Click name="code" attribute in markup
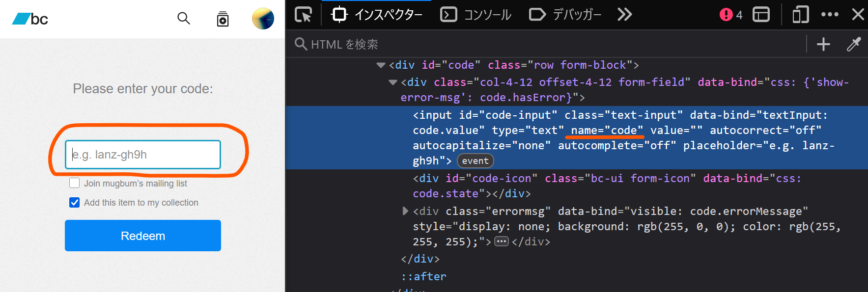Screen dimensions: 868x292 607,130
